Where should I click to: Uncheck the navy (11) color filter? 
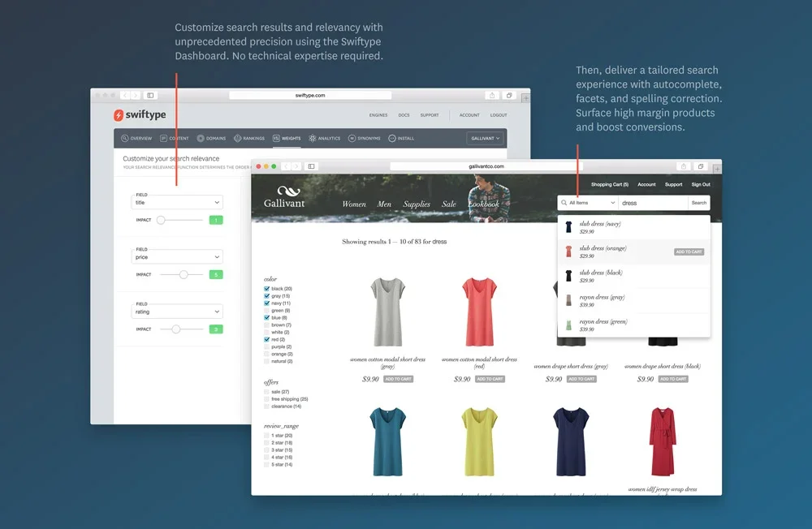tap(266, 303)
